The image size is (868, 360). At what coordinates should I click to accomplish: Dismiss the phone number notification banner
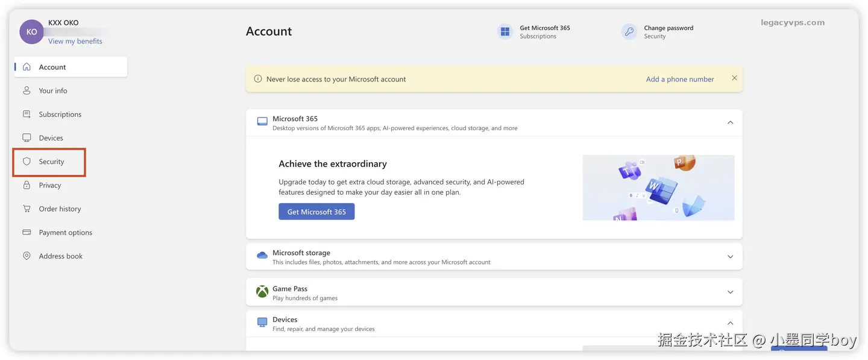coord(734,78)
